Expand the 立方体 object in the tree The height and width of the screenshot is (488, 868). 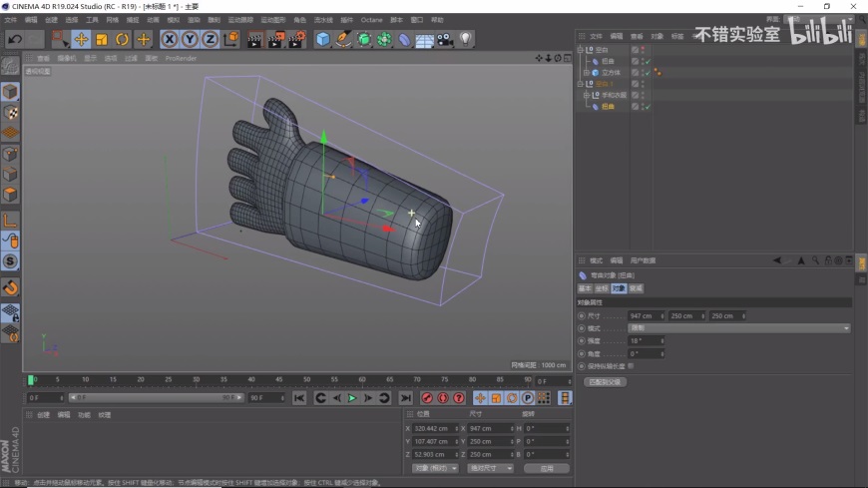(587, 73)
